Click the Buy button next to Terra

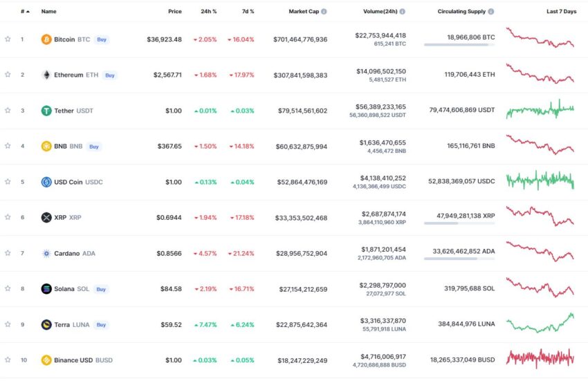coord(101,325)
